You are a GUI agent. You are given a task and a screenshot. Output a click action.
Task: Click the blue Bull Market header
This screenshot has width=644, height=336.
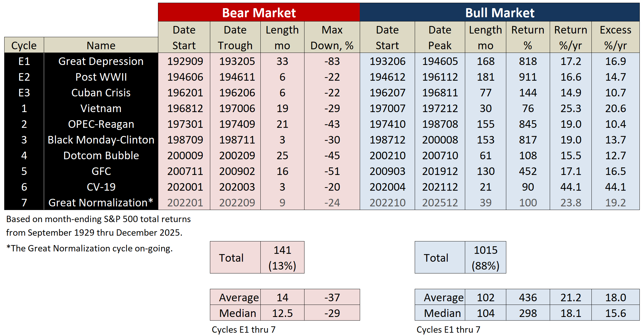coord(500,13)
